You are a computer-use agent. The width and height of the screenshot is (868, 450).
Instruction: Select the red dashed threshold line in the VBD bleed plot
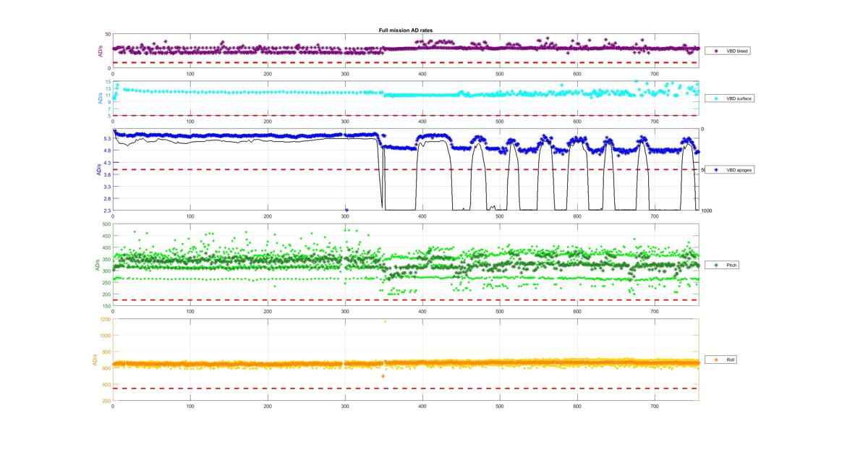(405, 63)
